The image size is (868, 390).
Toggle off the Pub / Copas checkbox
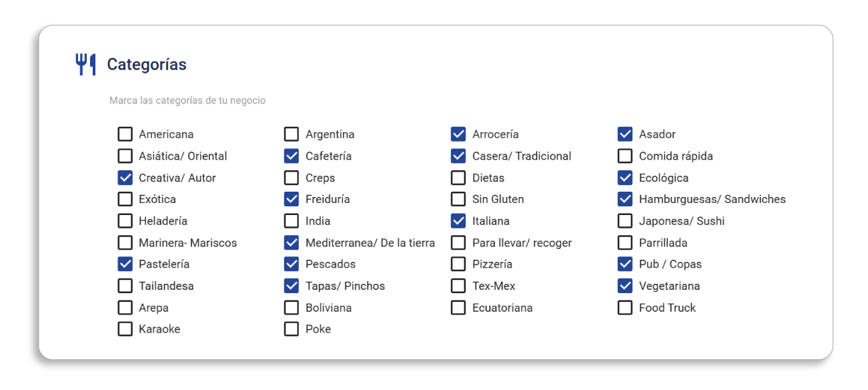click(625, 264)
